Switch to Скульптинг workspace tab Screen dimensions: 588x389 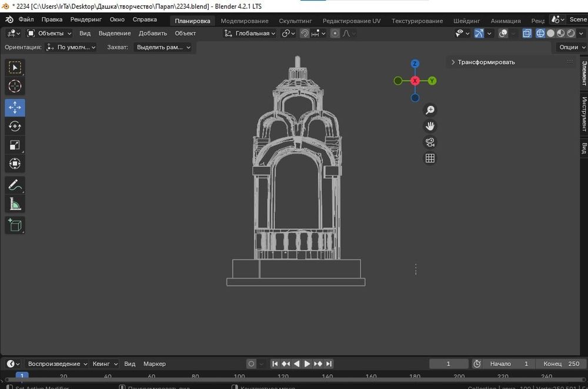coord(295,21)
